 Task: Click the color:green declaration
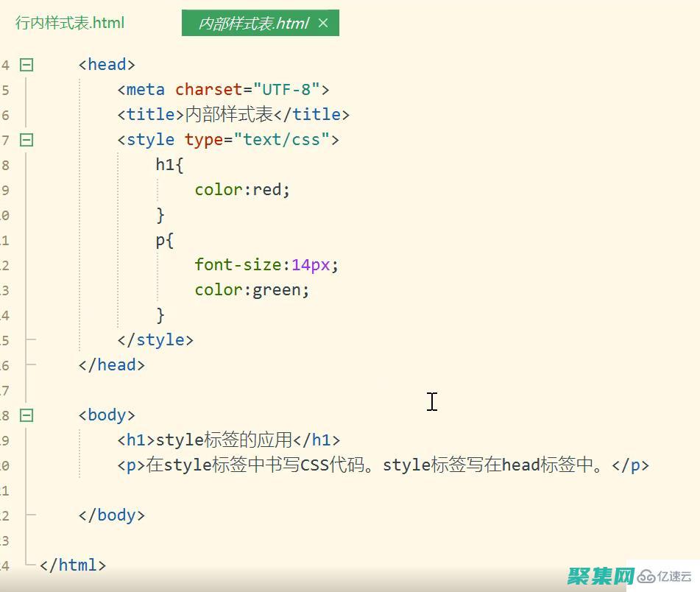tap(251, 289)
